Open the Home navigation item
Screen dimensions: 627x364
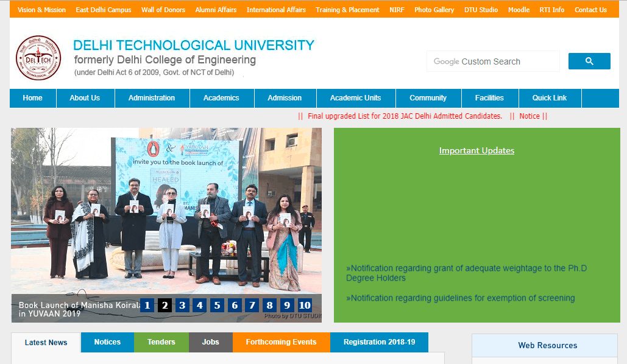pos(32,98)
